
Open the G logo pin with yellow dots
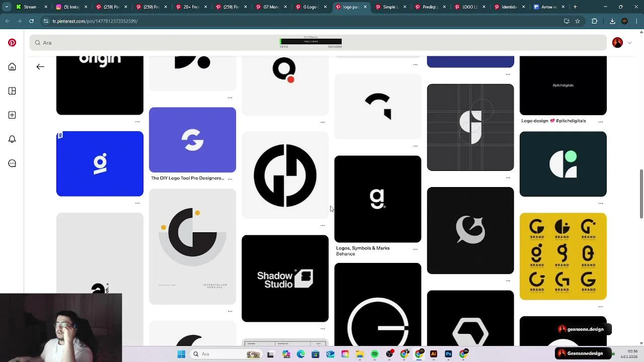point(192,246)
